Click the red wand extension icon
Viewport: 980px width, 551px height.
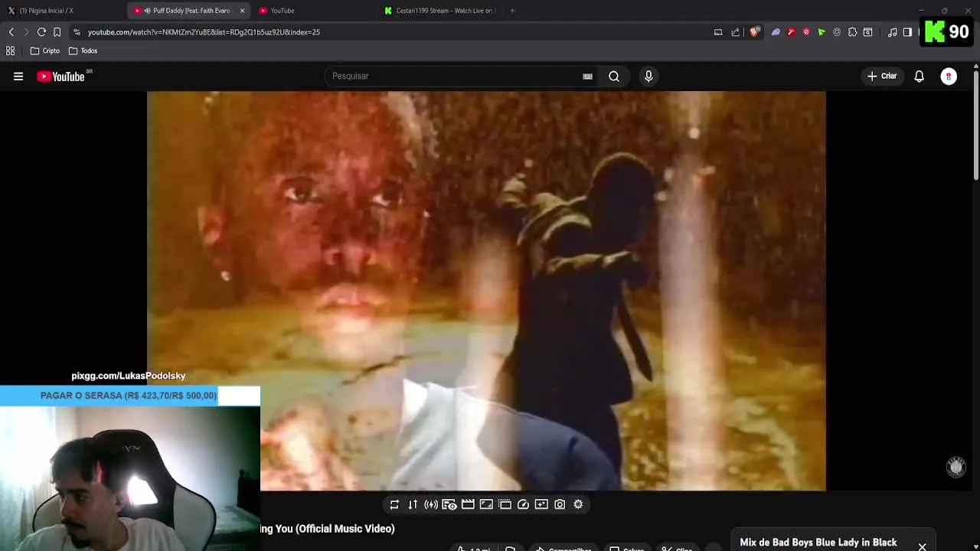click(x=791, y=32)
